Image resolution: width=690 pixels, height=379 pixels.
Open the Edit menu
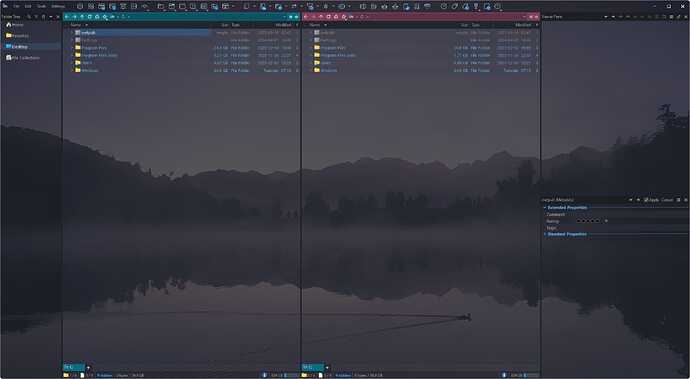pos(28,7)
